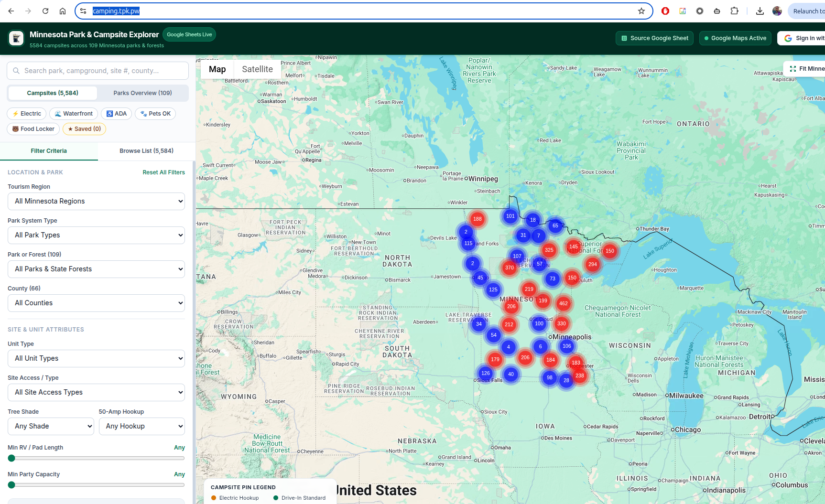Go back using browser back arrow
Screen dimensions: 825x504
point(11,11)
